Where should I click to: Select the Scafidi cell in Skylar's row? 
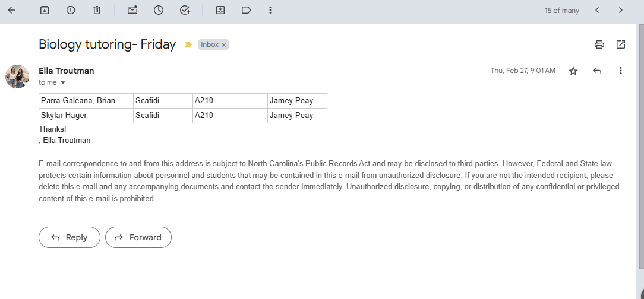pyautogui.click(x=163, y=115)
